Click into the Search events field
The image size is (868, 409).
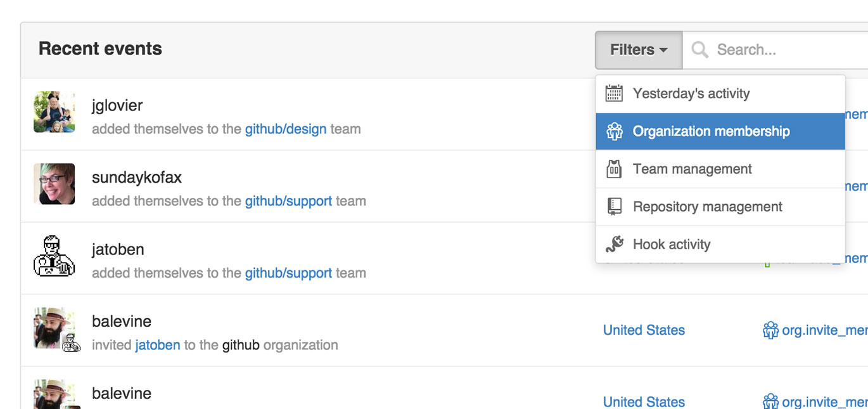coord(786,49)
